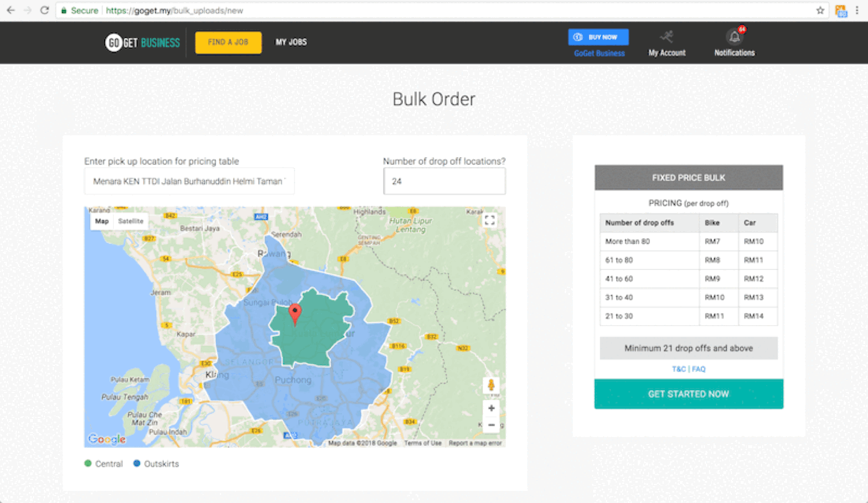The width and height of the screenshot is (868, 503).
Task: Bookmark this page with the star
Action: [x=820, y=10]
